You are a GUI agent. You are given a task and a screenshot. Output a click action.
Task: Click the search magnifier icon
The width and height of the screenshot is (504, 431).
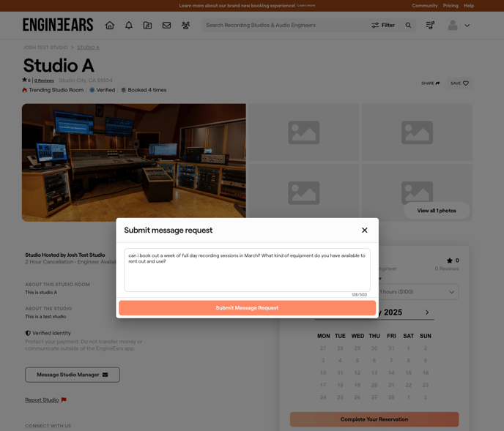409,25
